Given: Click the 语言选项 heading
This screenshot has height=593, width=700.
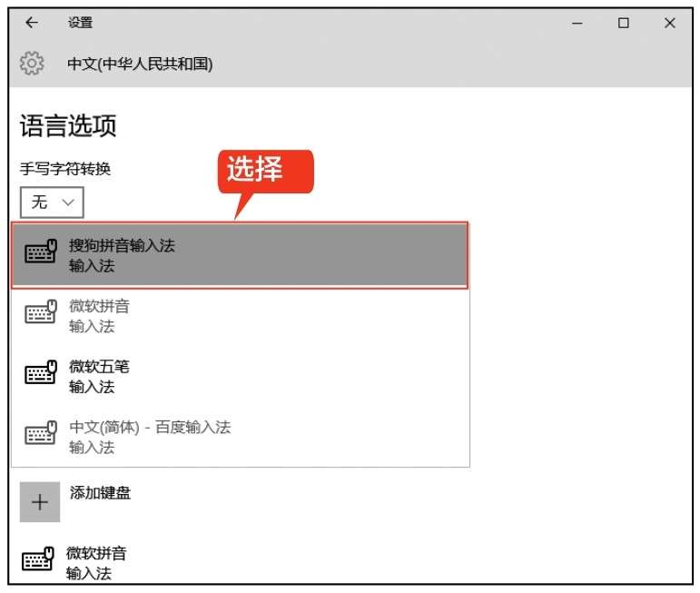Looking at the screenshot, I should click(x=68, y=125).
